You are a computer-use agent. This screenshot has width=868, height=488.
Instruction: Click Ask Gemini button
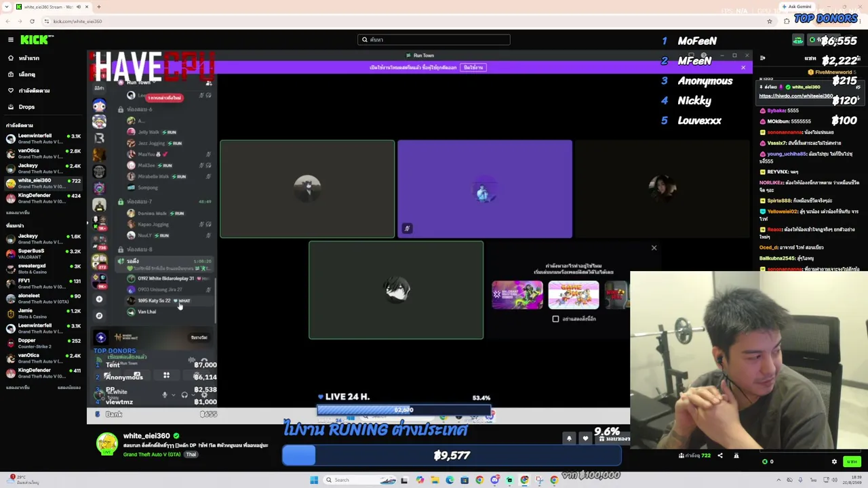pos(797,7)
